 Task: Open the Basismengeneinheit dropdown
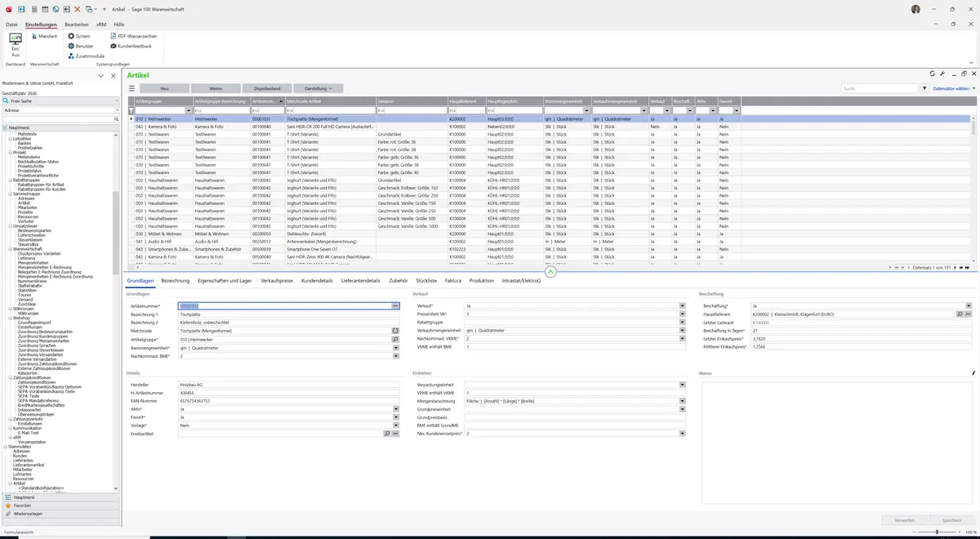pos(395,348)
